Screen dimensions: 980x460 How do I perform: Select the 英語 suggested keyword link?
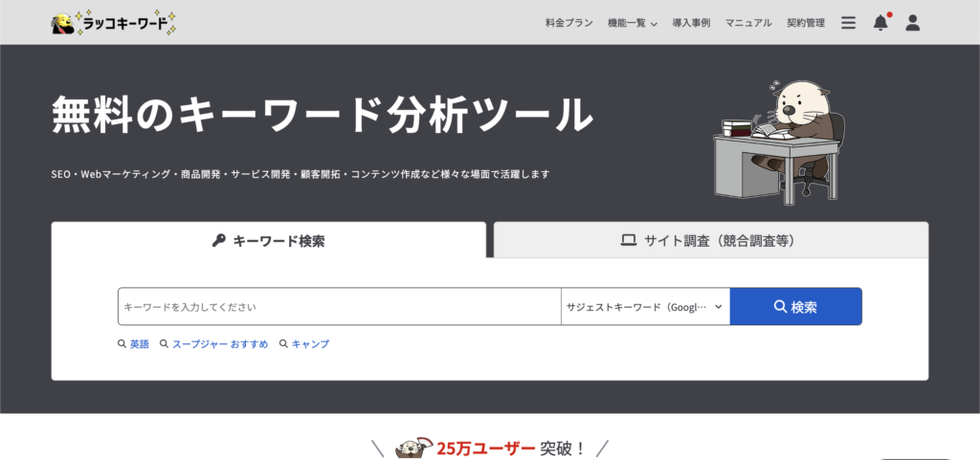point(140,344)
